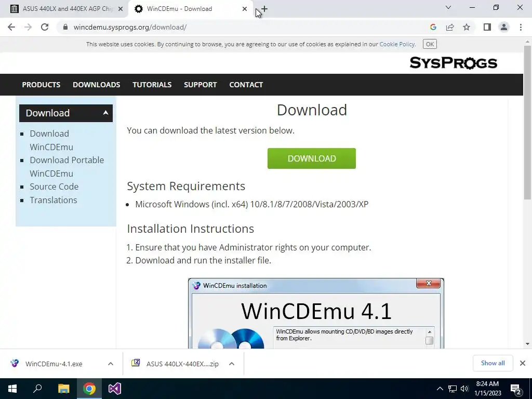The image size is (532, 399).
Task: Share this page via share icon
Action: [x=450, y=27]
